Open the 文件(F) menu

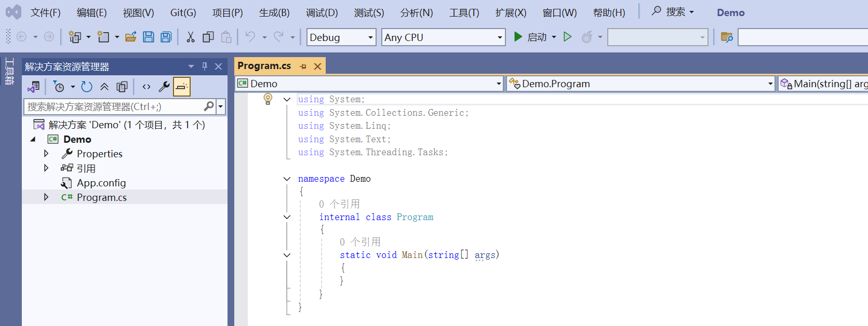point(46,12)
